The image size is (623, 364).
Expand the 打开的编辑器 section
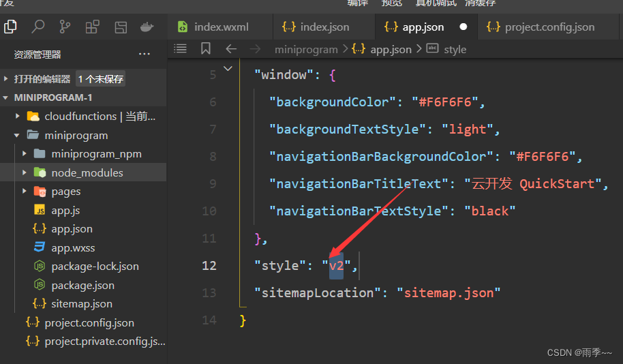point(6,79)
